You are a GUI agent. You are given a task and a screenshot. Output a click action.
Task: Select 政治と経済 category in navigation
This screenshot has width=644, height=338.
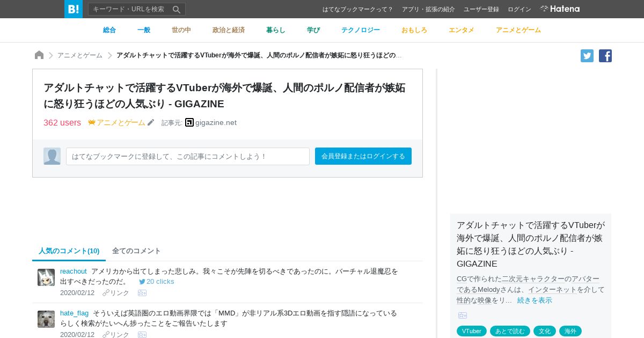pos(229,30)
